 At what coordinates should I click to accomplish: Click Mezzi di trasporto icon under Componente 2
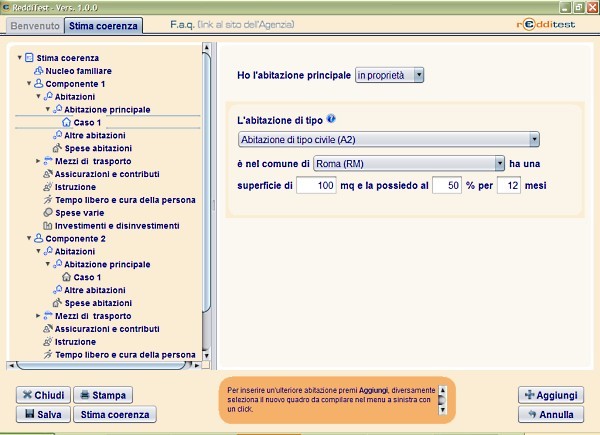click(48, 316)
